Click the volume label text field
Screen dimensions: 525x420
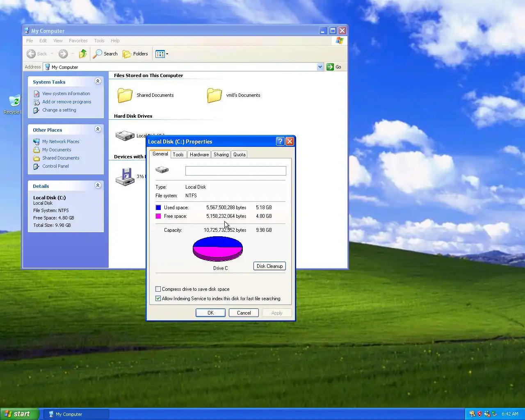pos(235,171)
